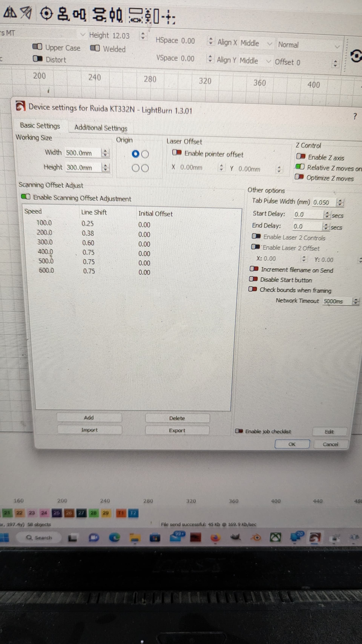
Task: Toggle Disable Start button switch
Action: click(253, 279)
